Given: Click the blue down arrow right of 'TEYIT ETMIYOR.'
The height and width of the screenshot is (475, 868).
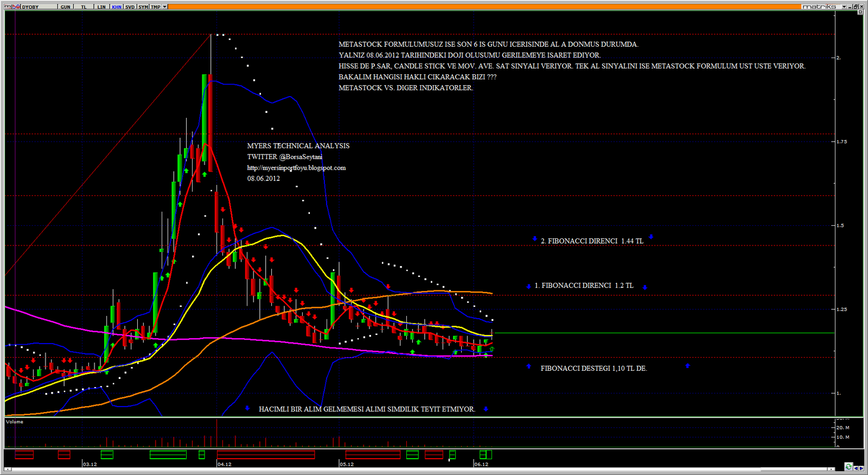Looking at the screenshot, I should 486,409.
